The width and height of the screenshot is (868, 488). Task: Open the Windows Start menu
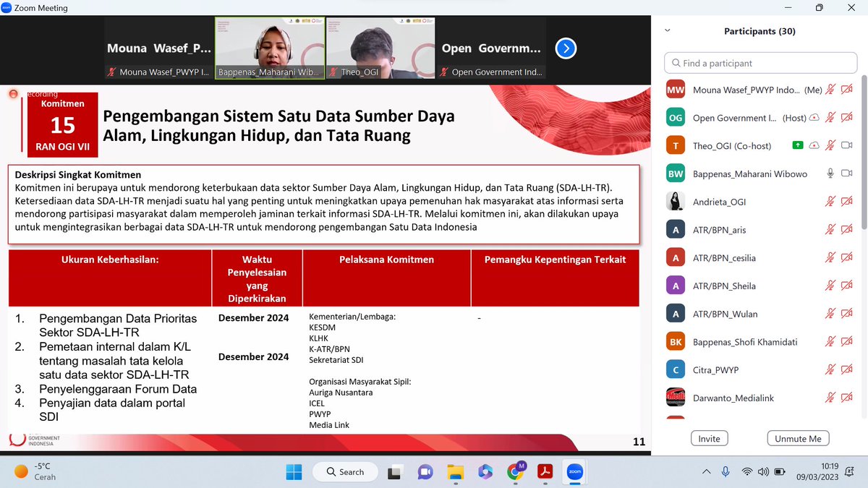[294, 471]
